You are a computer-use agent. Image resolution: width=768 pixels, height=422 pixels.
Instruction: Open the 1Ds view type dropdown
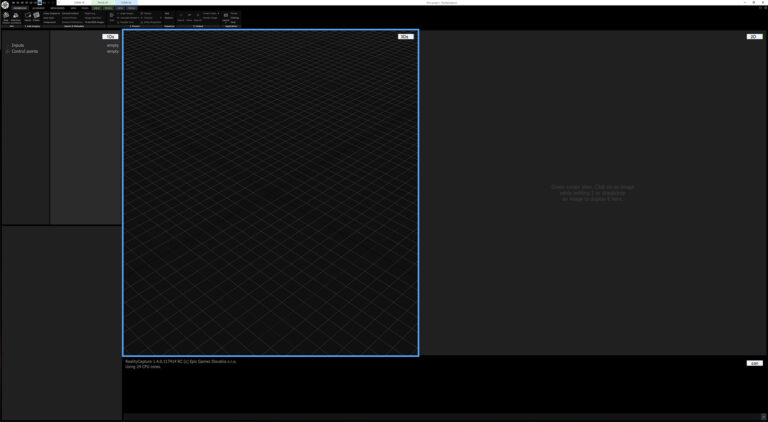110,37
